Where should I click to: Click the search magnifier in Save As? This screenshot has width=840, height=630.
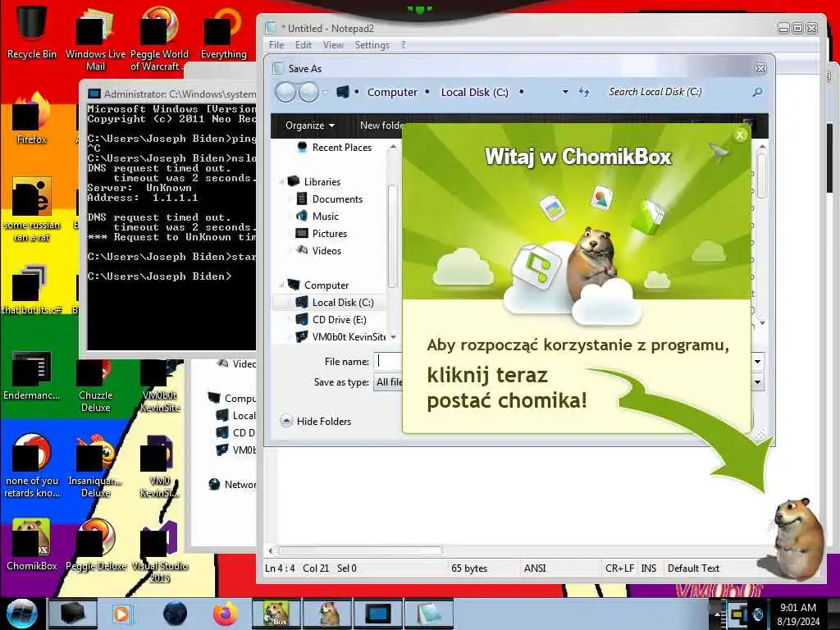pos(757,92)
